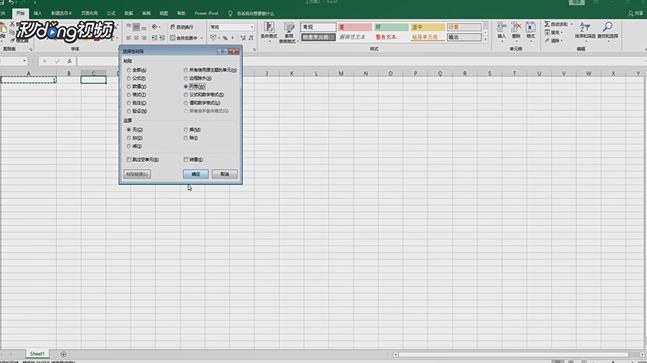
Task: Open the 数据 (Data) ribbon tab
Action: [129, 14]
